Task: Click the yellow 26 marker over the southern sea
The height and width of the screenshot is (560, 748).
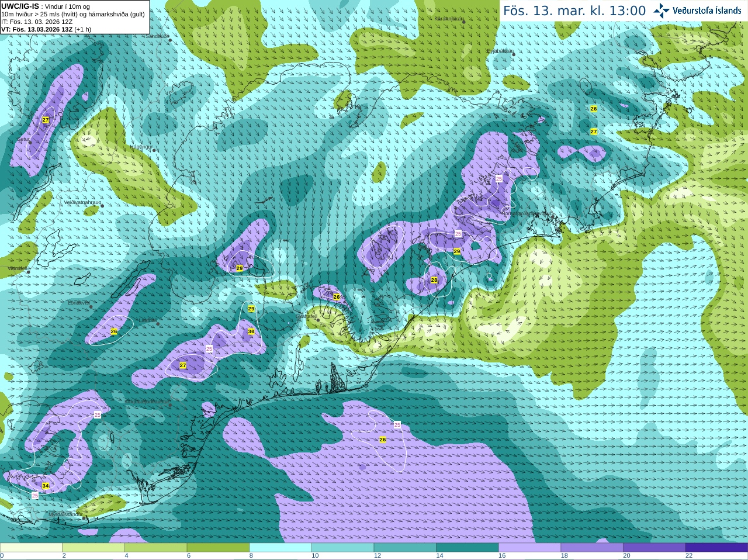Action: click(383, 439)
